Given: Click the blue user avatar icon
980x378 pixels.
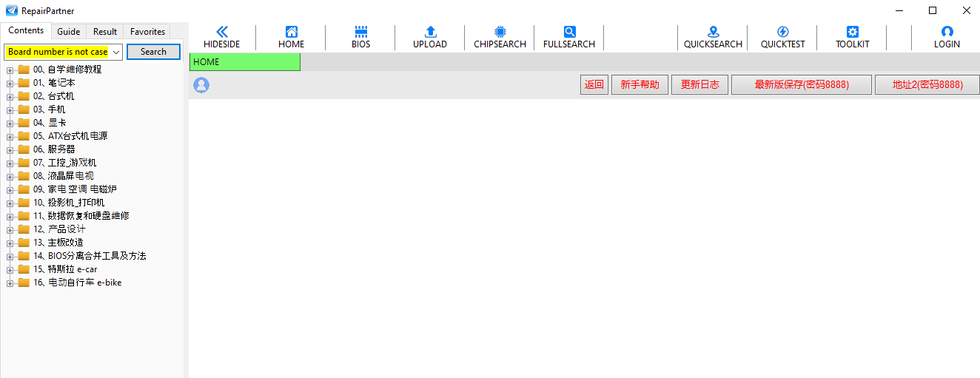Looking at the screenshot, I should pyautogui.click(x=201, y=85).
